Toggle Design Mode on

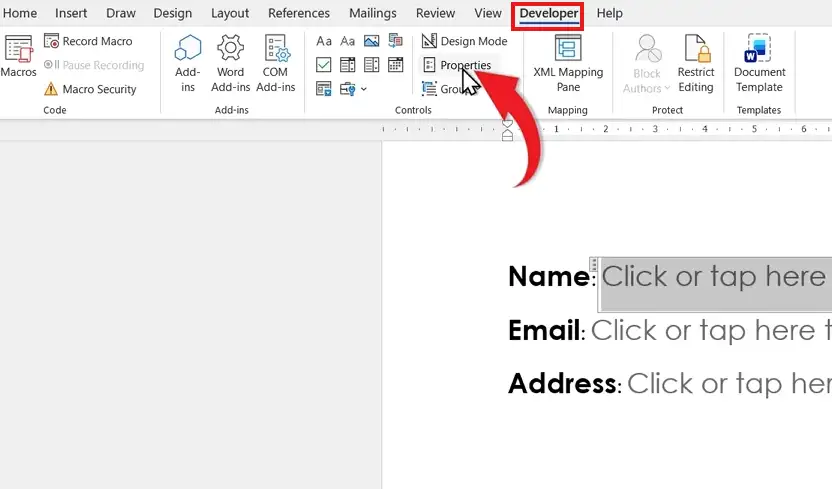click(x=464, y=41)
